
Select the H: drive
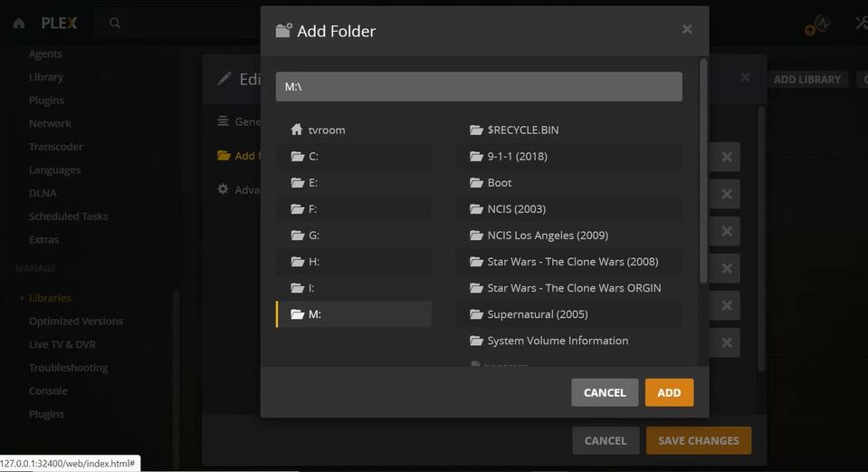354,262
